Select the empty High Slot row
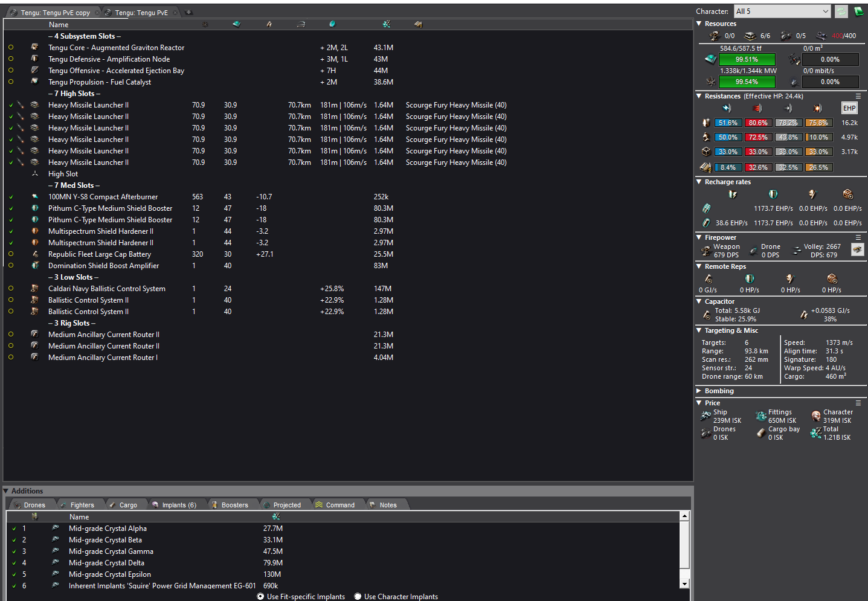The height and width of the screenshot is (601, 868). click(348, 174)
